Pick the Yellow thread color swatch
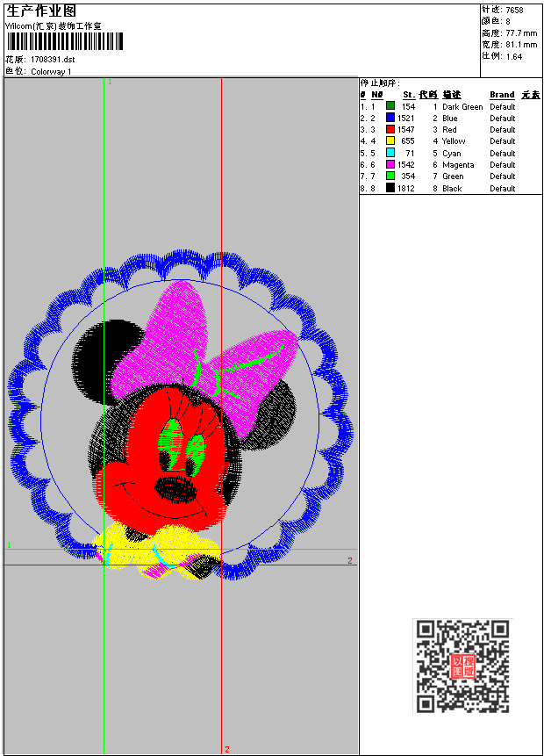This screenshot has width=544, height=756. [390, 140]
